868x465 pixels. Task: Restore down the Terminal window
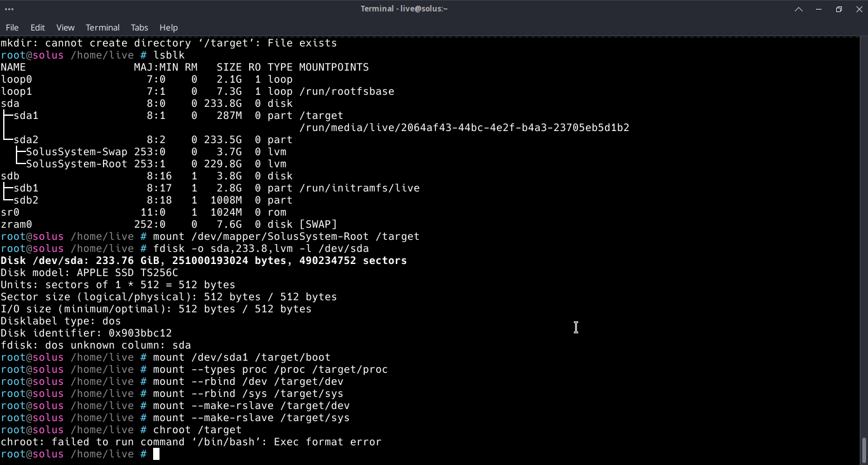click(839, 9)
